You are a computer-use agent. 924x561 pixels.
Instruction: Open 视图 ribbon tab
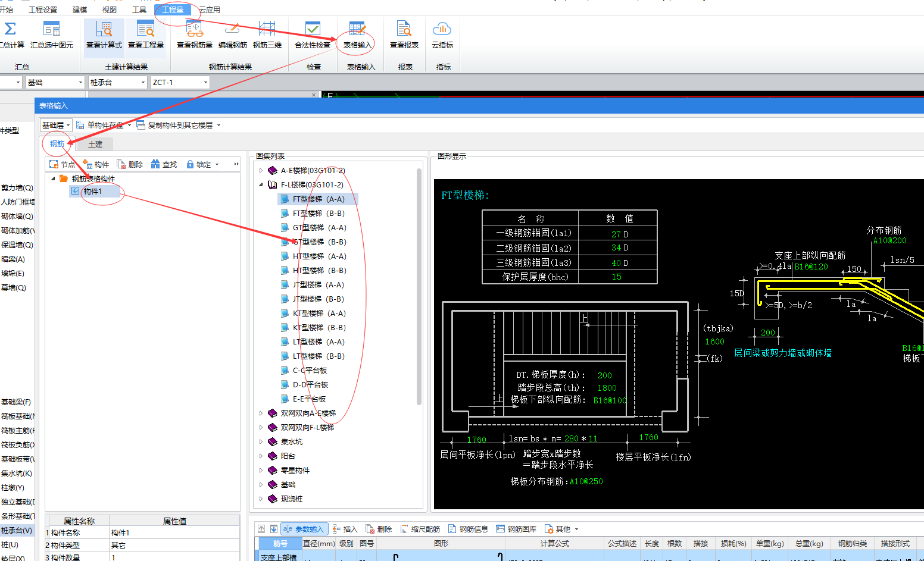pyautogui.click(x=110, y=10)
